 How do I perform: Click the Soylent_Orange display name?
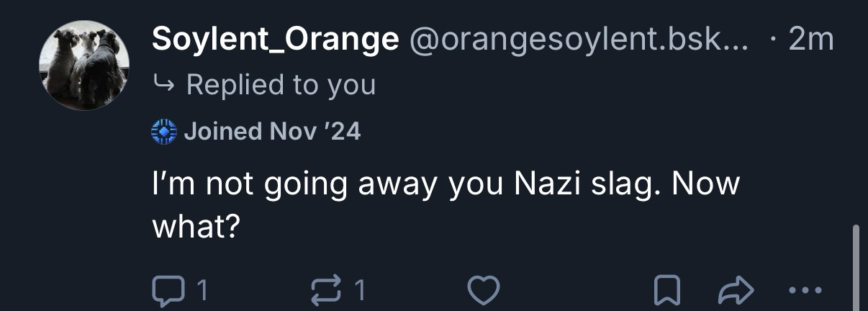275,40
